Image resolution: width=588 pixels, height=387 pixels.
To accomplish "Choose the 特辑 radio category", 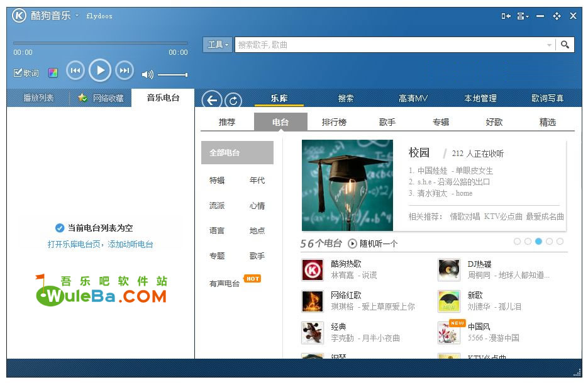I will pyautogui.click(x=217, y=180).
